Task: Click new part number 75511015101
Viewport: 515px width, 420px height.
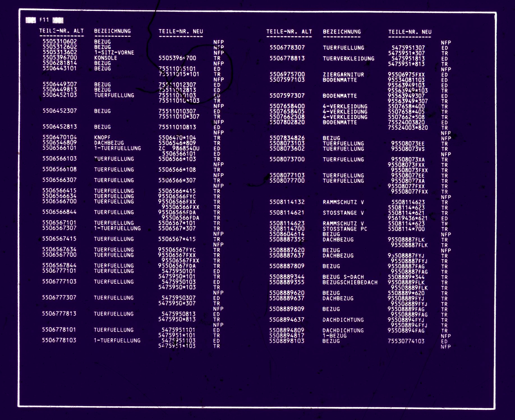Action: [x=177, y=69]
